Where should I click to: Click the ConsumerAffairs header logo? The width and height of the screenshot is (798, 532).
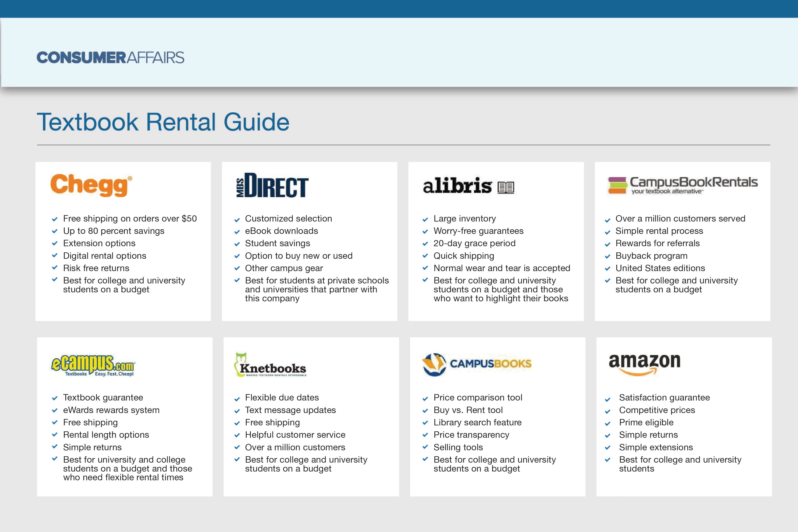[110, 57]
